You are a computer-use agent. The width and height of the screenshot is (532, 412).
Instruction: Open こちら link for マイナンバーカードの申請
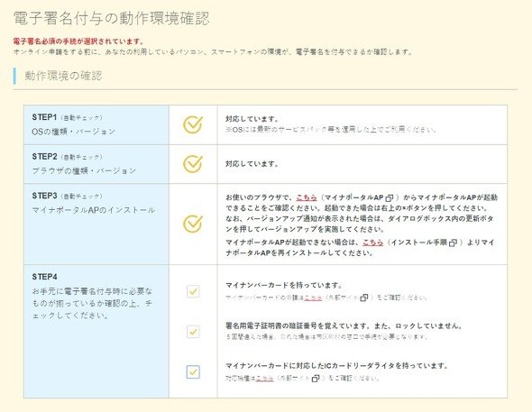coord(313,298)
